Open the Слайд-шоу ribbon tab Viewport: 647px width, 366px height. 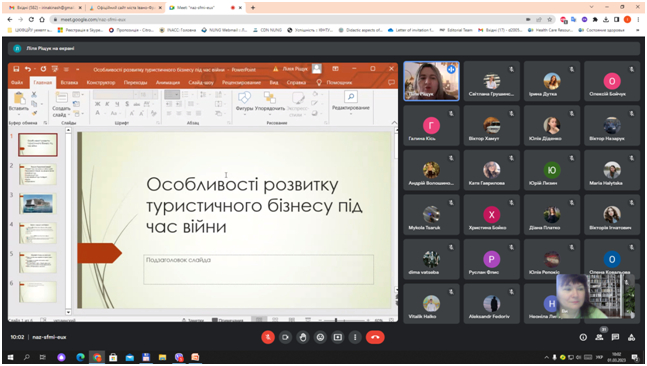coord(201,83)
